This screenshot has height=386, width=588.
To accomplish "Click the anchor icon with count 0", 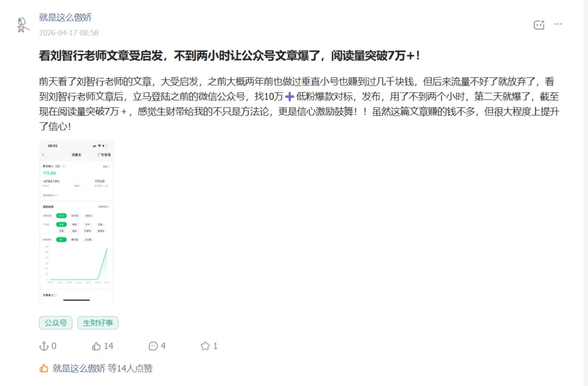I will point(44,346).
